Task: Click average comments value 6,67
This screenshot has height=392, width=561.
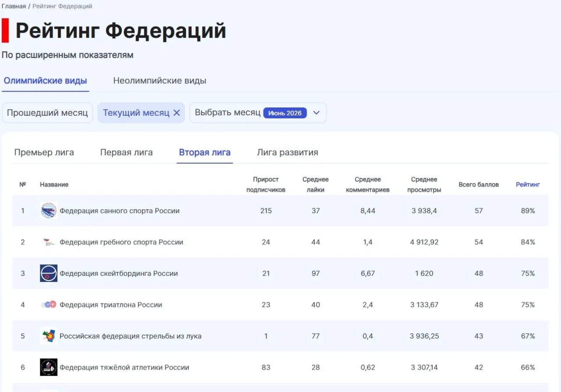Action: pyautogui.click(x=368, y=274)
